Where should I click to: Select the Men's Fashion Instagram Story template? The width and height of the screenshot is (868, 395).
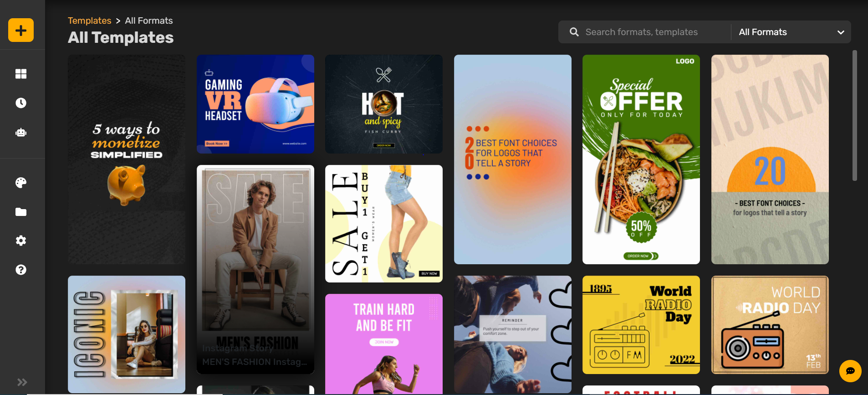pos(255,269)
